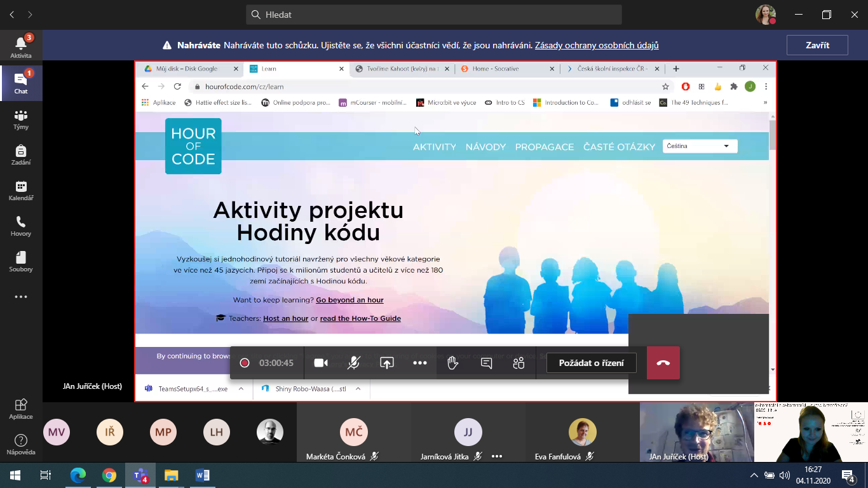
Task: Open the Aktivita notifications bell
Action: (x=21, y=47)
